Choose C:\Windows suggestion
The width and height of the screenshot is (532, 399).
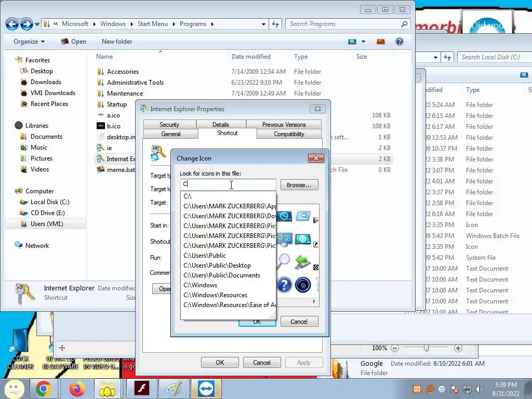[x=228, y=285]
